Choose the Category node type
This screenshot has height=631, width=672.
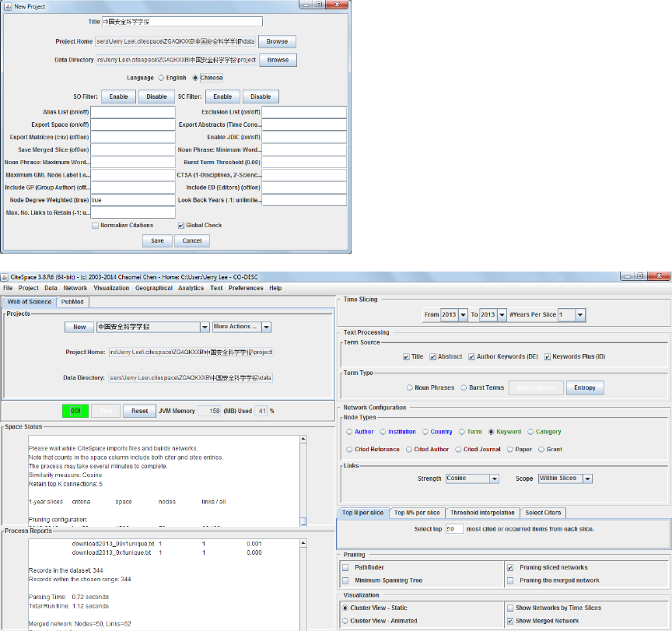(x=530, y=432)
